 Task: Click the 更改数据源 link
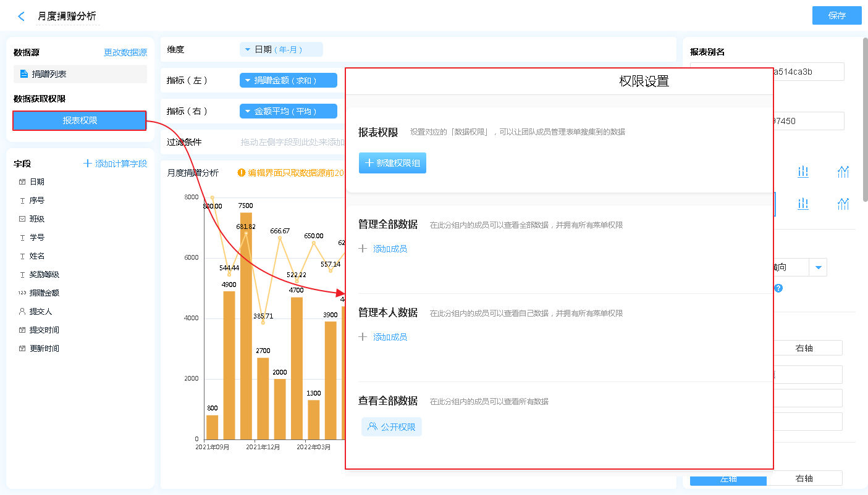pyautogui.click(x=125, y=53)
